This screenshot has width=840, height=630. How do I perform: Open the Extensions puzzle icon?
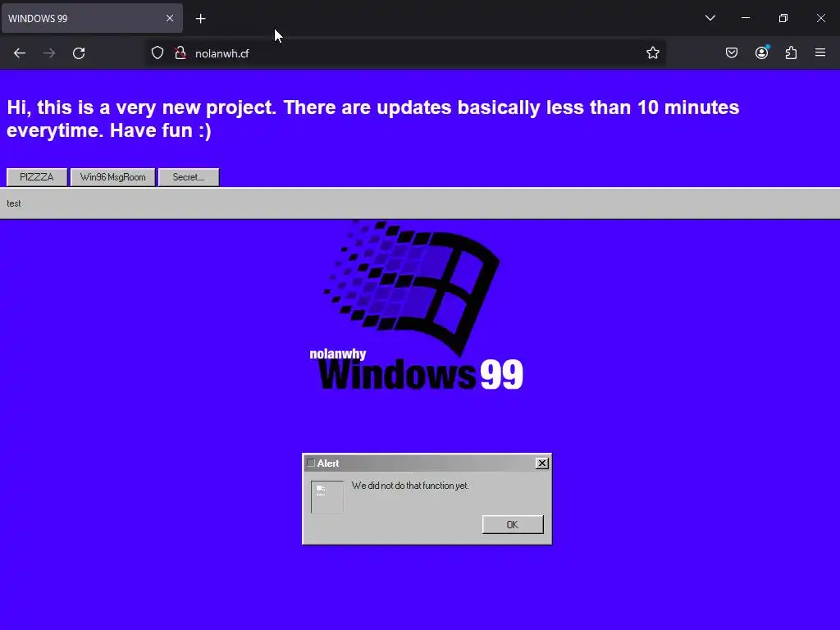[791, 52]
